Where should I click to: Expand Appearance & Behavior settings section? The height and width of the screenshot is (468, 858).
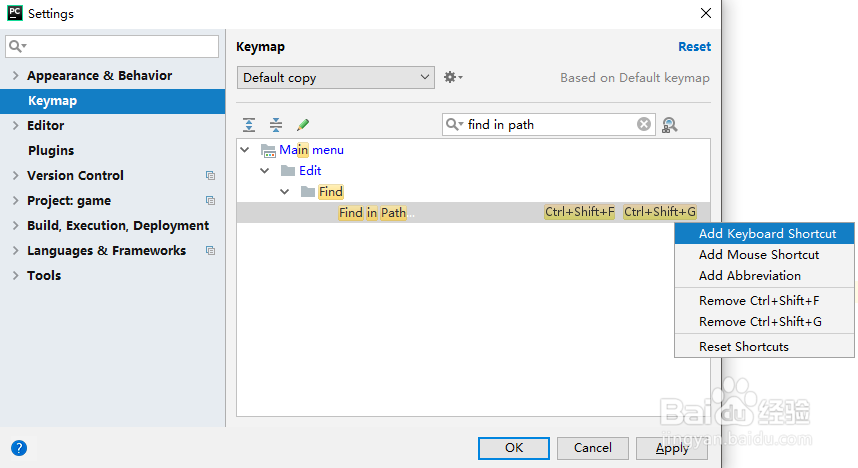pyautogui.click(x=15, y=76)
